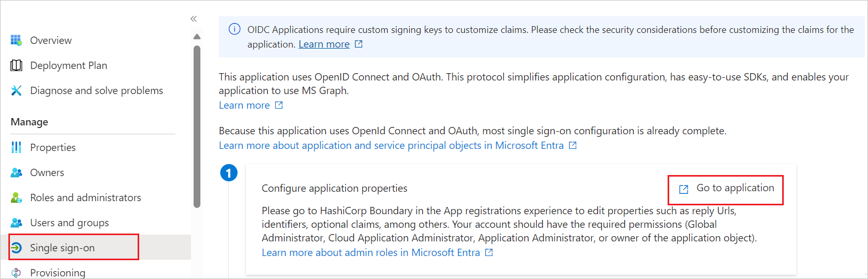This screenshot has height=279, width=868.
Task: Select Roles and administrators in sidebar
Action: [85, 197]
